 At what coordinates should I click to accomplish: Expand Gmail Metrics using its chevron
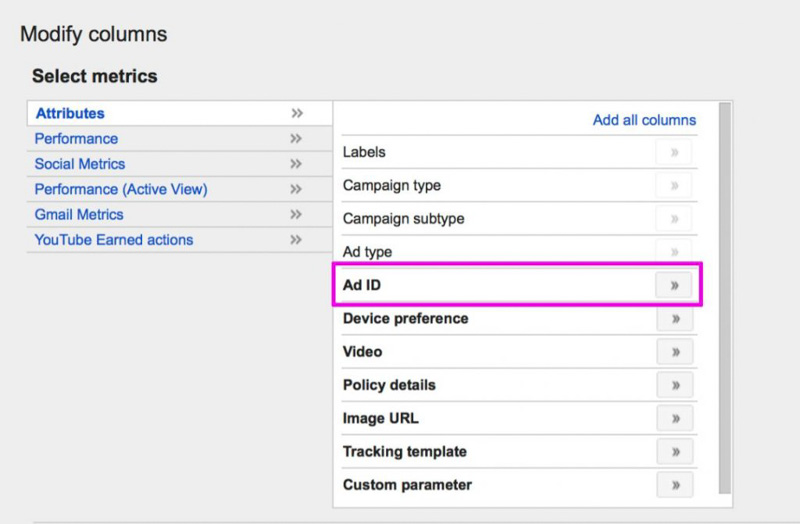coord(296,215)
